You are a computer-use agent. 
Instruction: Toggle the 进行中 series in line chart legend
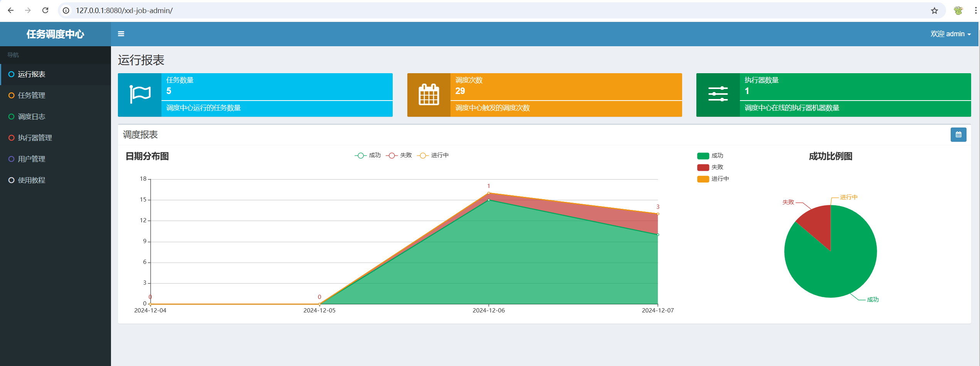tap(433, 155)
